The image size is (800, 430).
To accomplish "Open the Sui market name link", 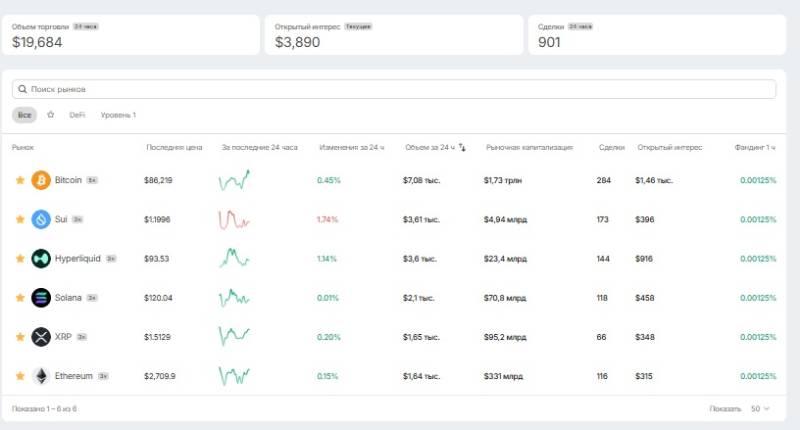I will [x=61, y=219].
